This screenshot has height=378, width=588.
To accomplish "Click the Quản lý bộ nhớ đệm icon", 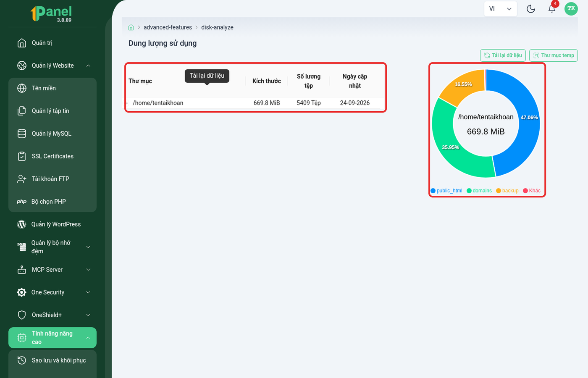I will [x=21, y=247].
